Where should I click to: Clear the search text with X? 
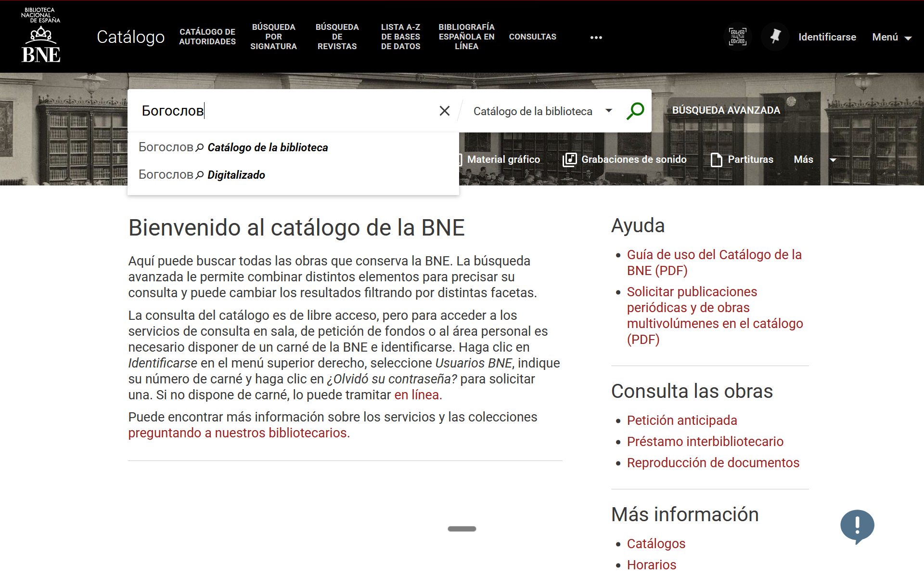(444, 111)
